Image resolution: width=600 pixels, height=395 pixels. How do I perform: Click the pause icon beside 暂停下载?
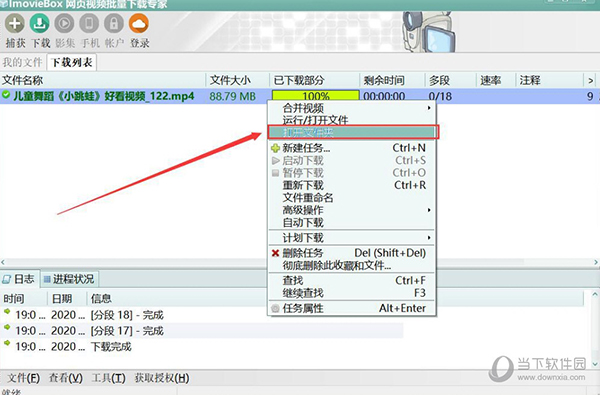click(275, 173)
